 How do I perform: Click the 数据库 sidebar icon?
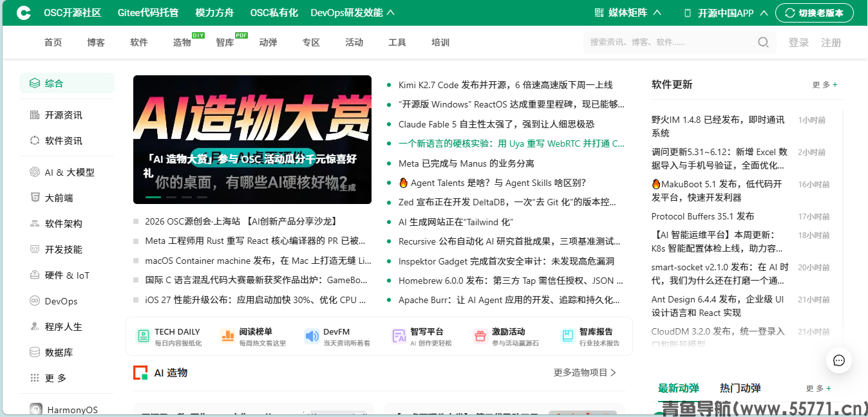35,353
